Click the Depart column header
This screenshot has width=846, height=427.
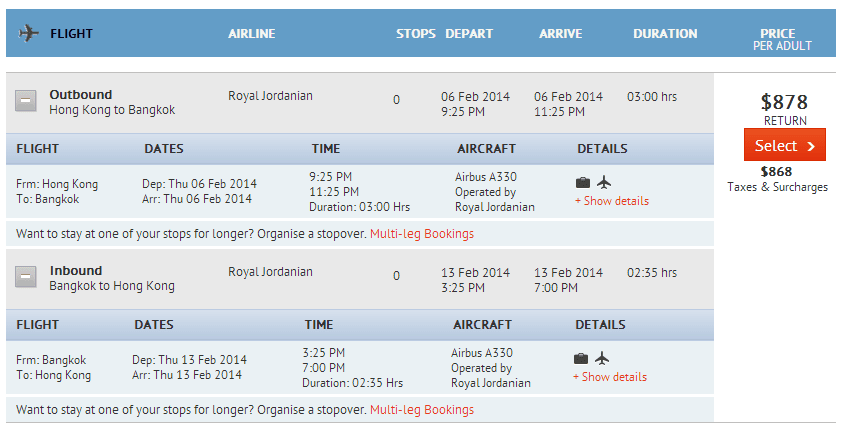(x=469, y=34)
